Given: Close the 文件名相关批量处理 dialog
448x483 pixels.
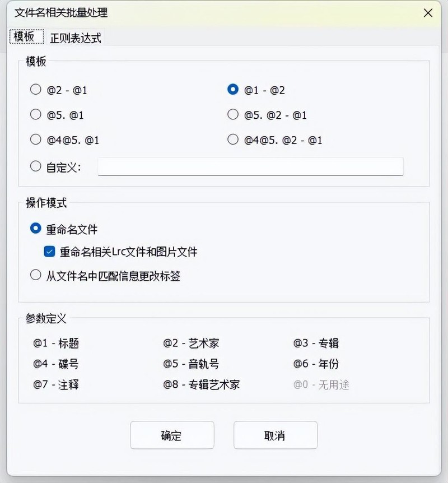Looking at the screenshot, I should point(428,13).
